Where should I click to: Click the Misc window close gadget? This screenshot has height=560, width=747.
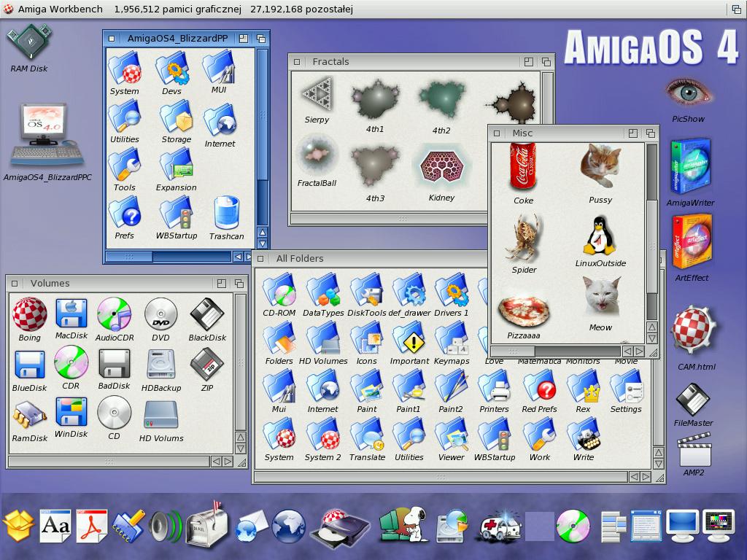click(x=497, y=133)
